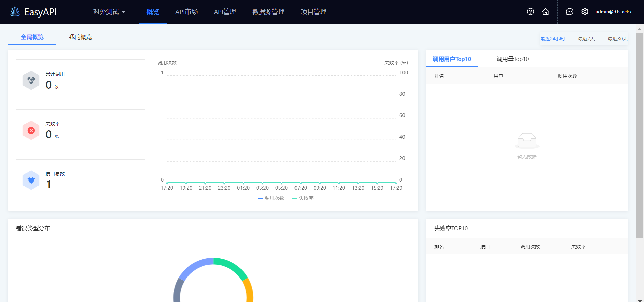The height and width of the screenshot is (302, 644).
Task: Open the API市场 menu item
Action: click(x=186, y=12)
